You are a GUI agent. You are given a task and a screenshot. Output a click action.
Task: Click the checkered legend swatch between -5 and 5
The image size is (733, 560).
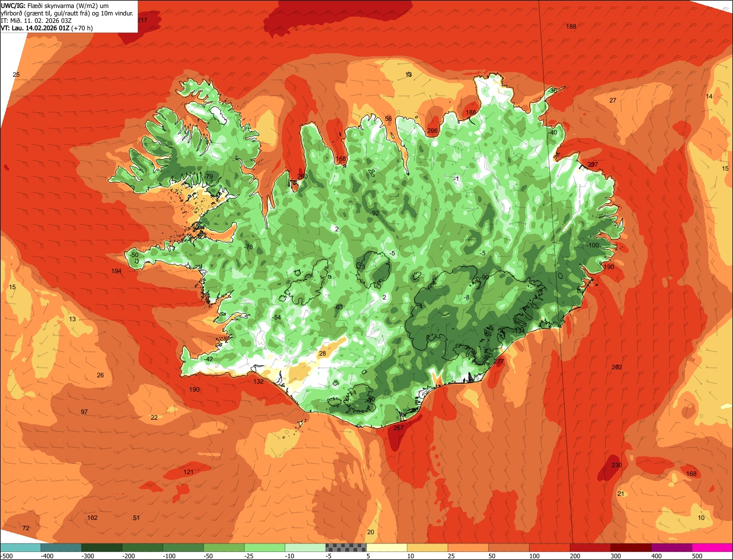coord(346,548)
